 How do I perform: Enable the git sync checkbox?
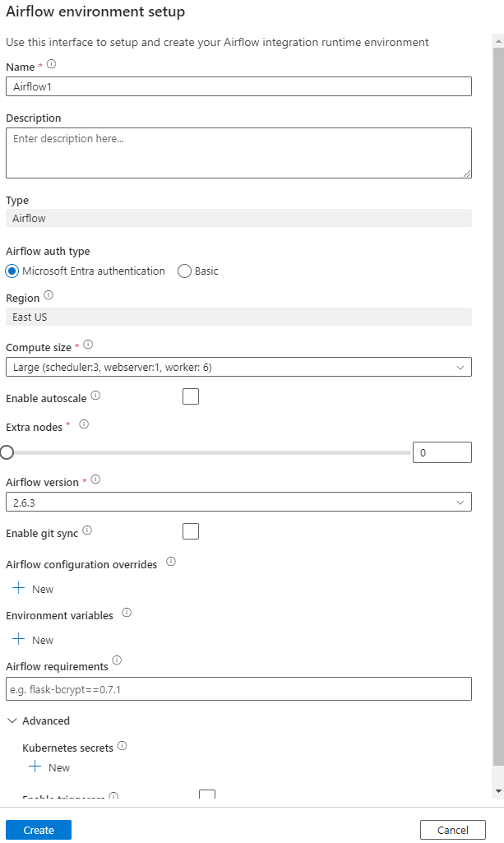[190, 530]
